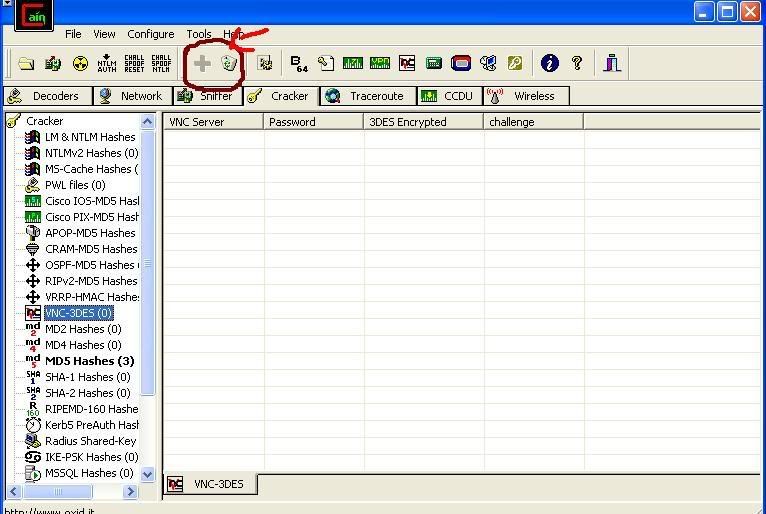Open the hash calculator icon
Viewport: 766px width, 514px height.
pos(434,63)
